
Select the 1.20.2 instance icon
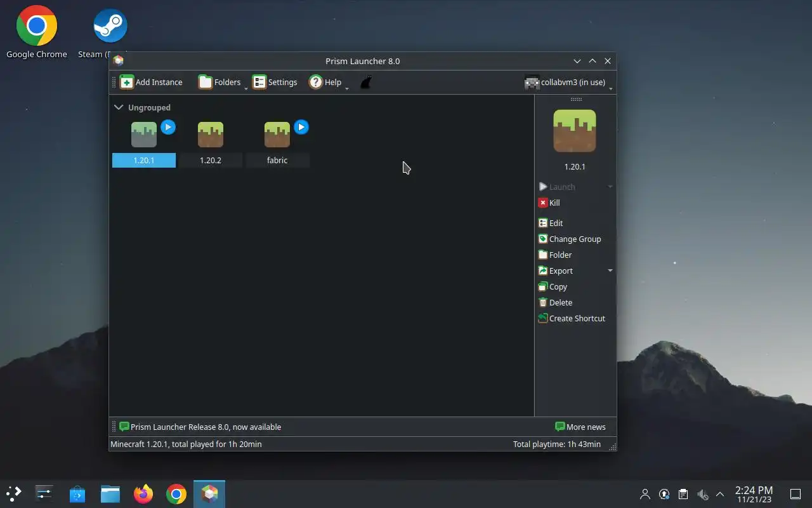click(x=211, y=135)
